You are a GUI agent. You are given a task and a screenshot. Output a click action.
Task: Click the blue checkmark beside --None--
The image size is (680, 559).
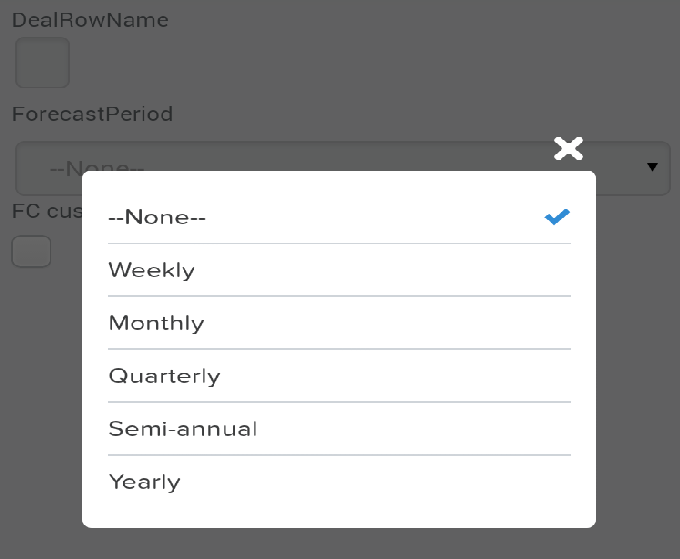[x=557, y=216]
